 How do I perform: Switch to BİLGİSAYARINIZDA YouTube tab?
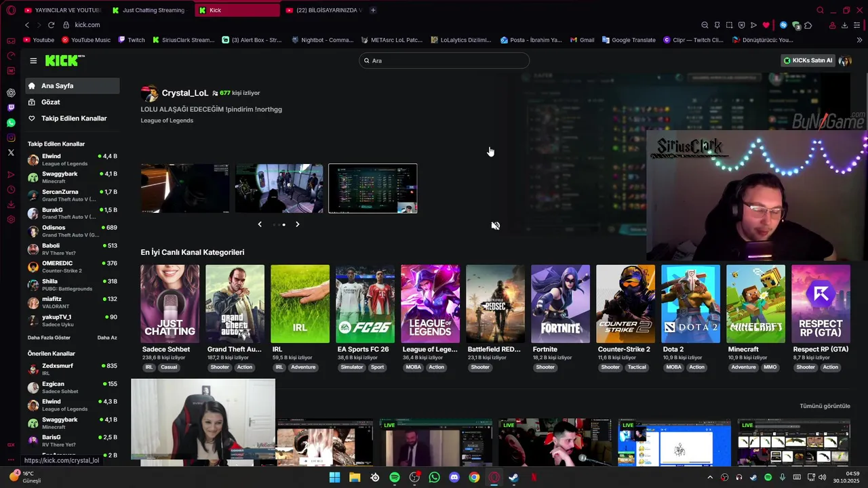click(324, 10)
